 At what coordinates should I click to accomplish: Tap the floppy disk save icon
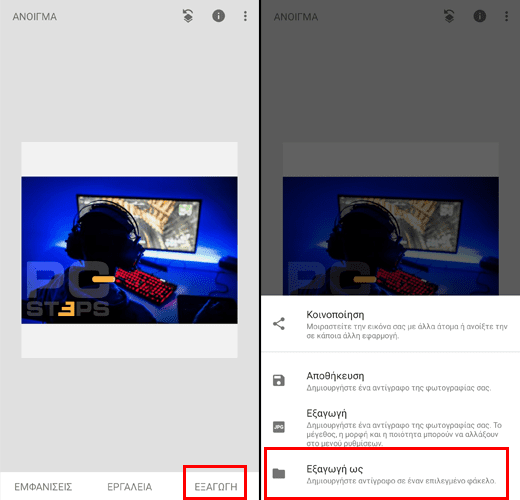(279, 380)
